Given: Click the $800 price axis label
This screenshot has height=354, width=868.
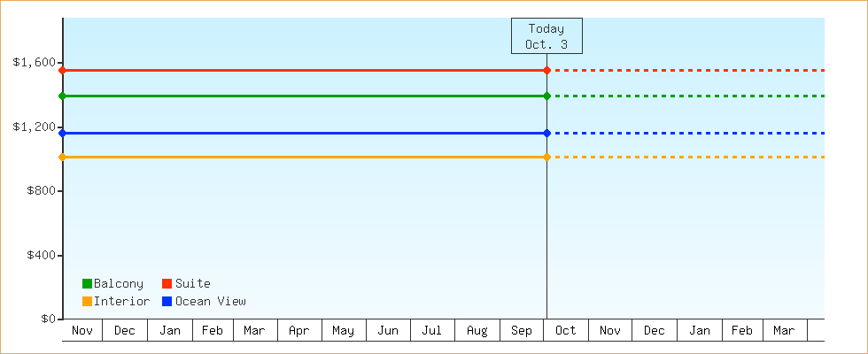Looking at the screenshot, I should point(40,191).
